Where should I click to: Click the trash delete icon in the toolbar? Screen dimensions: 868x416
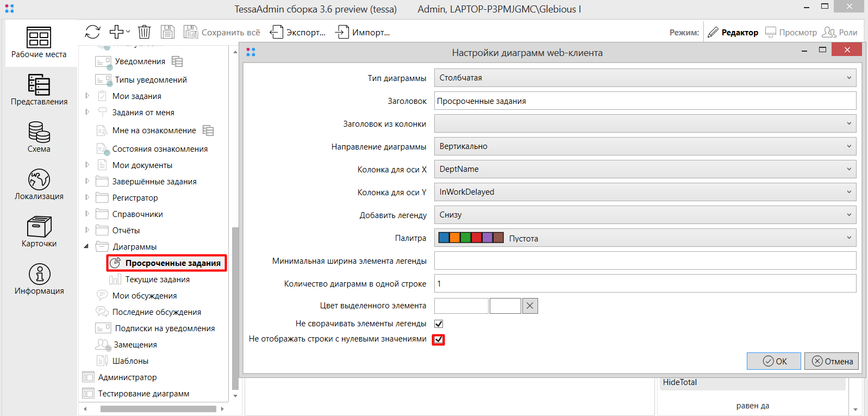point(144,32)
